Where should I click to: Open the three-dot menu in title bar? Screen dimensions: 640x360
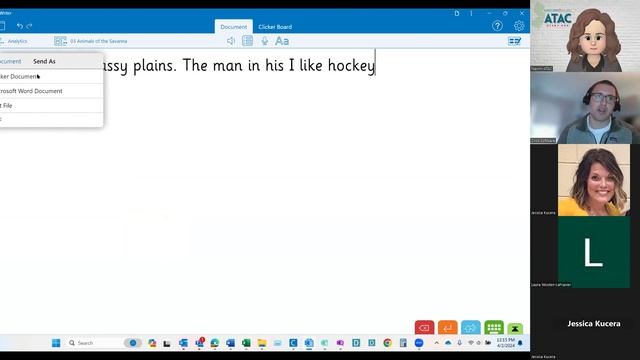(471, 13)
